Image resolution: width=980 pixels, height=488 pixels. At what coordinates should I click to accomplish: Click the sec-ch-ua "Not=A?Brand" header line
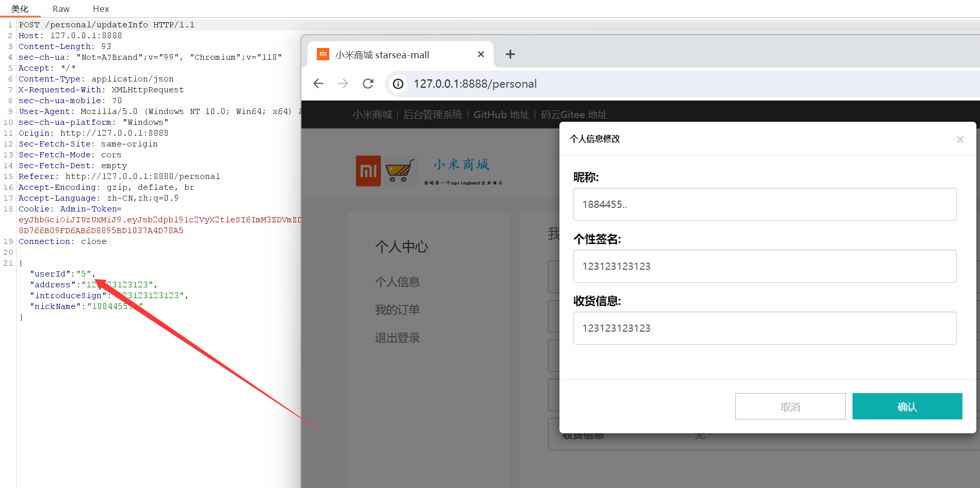point(150,57)
